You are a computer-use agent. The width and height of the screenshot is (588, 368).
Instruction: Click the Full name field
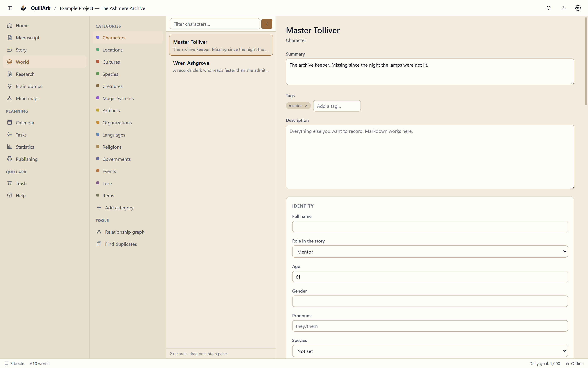430,227
